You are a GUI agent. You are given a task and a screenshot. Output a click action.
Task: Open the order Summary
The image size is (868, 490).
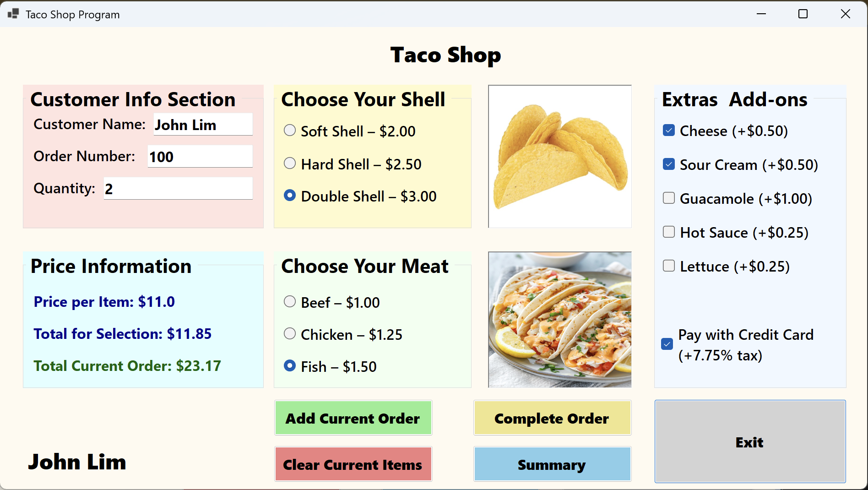(552, 464)
